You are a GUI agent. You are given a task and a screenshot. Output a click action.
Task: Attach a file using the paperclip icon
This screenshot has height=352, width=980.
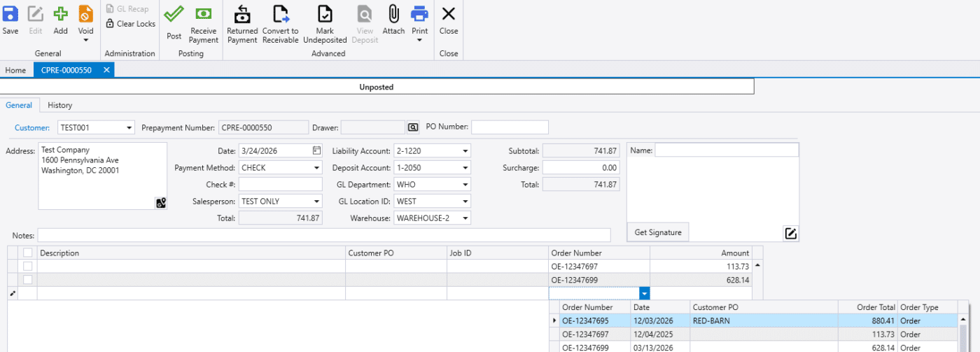[x=393, y=14]
